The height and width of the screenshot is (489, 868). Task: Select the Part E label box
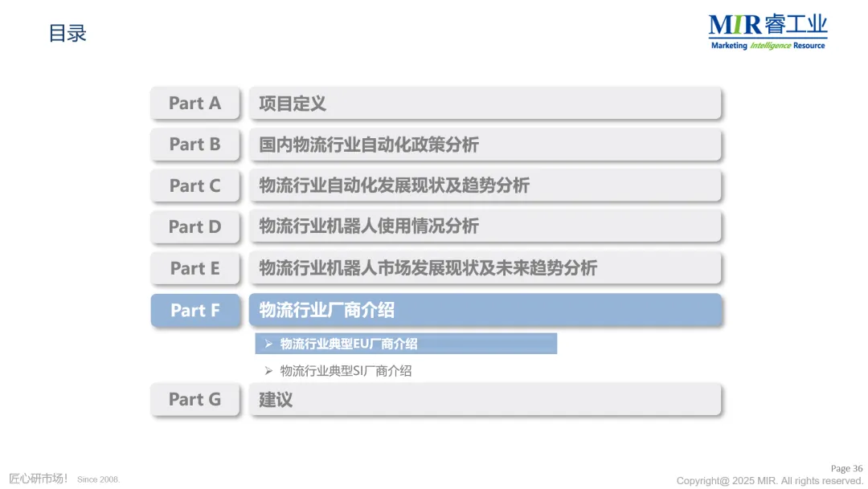click(x=194, y=268)
